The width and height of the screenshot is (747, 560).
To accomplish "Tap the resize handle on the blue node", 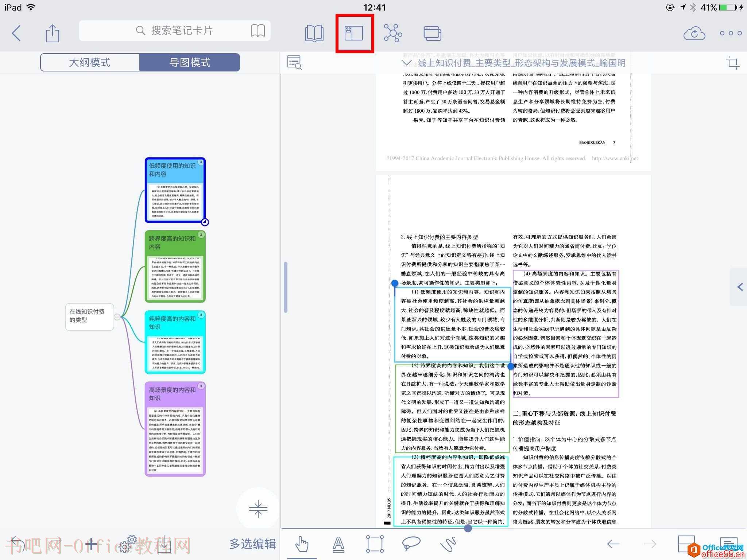I will click(205, 222).
